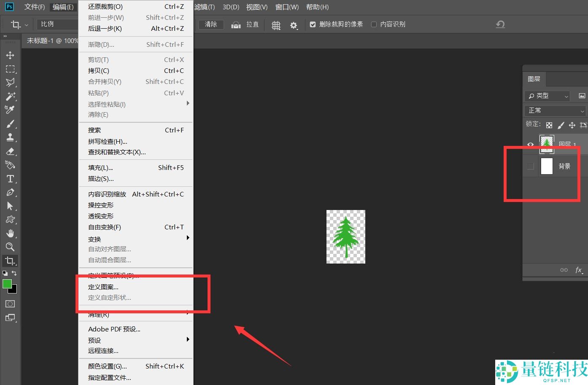
Task: Enable the 内容识别 checkbox
Action: (x=374, y=24)
